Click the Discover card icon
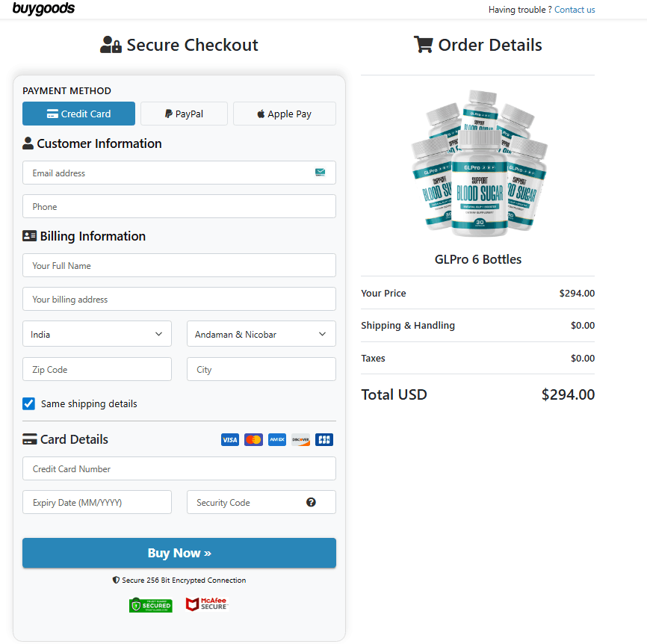Image resolution: width=647 pixels, height=644 pixels. [x=300, y=439]
